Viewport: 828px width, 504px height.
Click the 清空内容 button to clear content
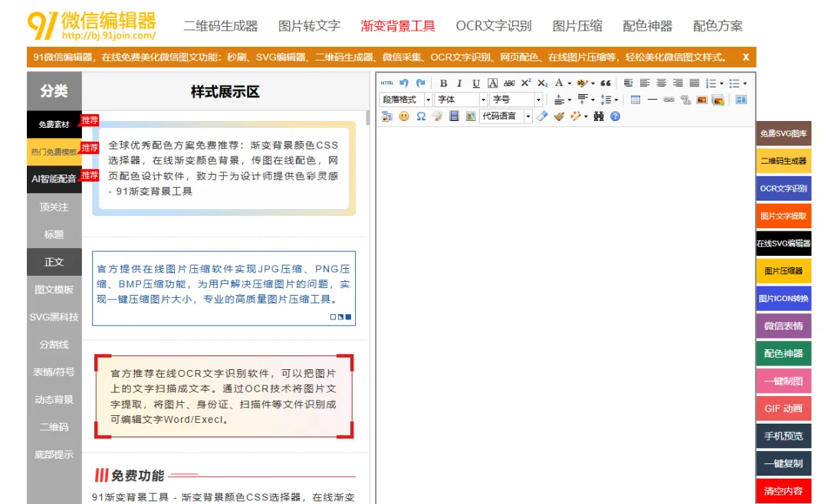784,489
